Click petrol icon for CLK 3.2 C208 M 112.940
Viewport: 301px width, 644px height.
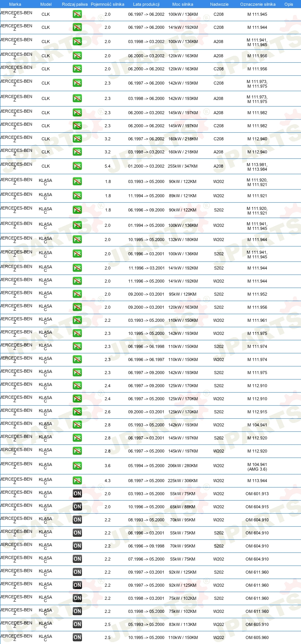pyautogui.click(x=77, y=139)
